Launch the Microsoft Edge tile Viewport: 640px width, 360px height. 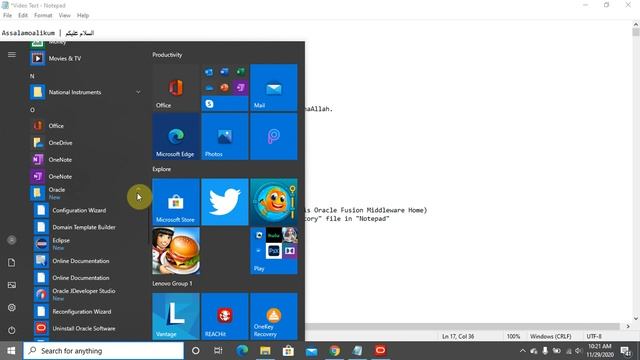[176, 137]
